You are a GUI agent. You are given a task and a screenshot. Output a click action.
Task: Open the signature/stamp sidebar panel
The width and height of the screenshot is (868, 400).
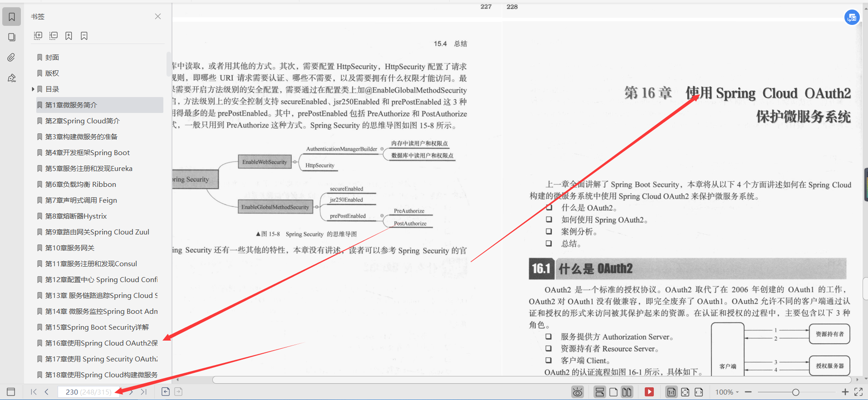12,78
